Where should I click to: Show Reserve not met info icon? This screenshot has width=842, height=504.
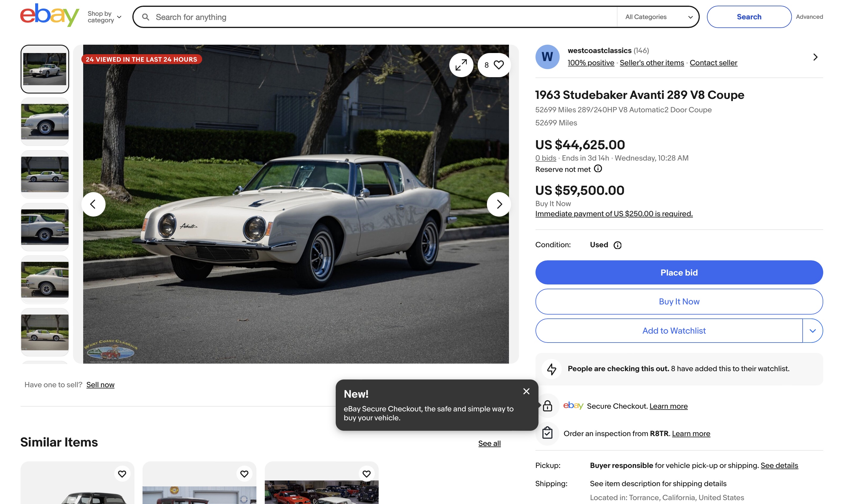pyautogui.click(x=598, y=169)
